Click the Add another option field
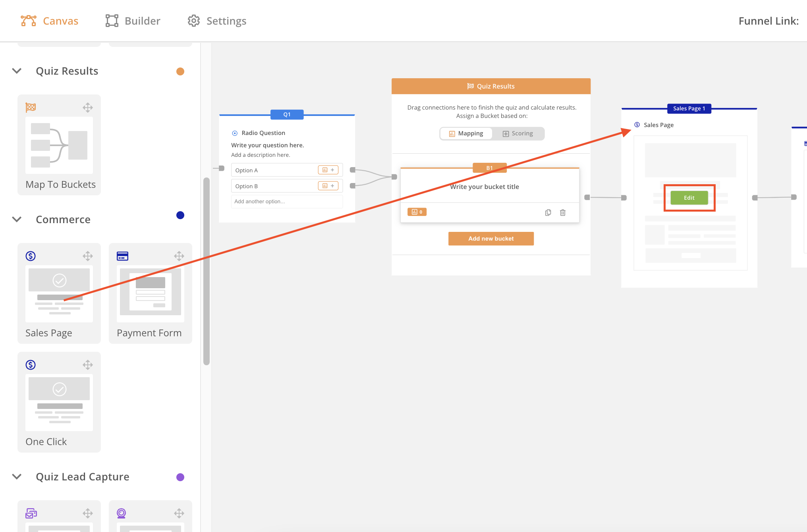807x532 pixels. (x=287, y=201)
